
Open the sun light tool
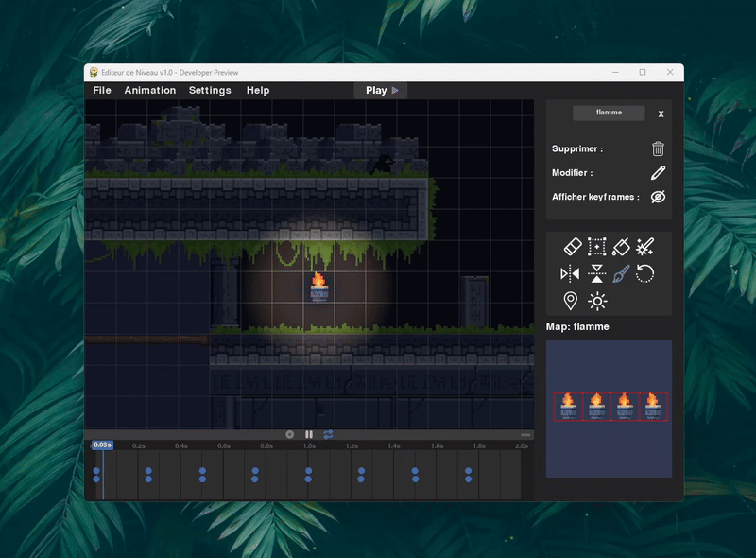pyautogui.click(x=597, y=301)
